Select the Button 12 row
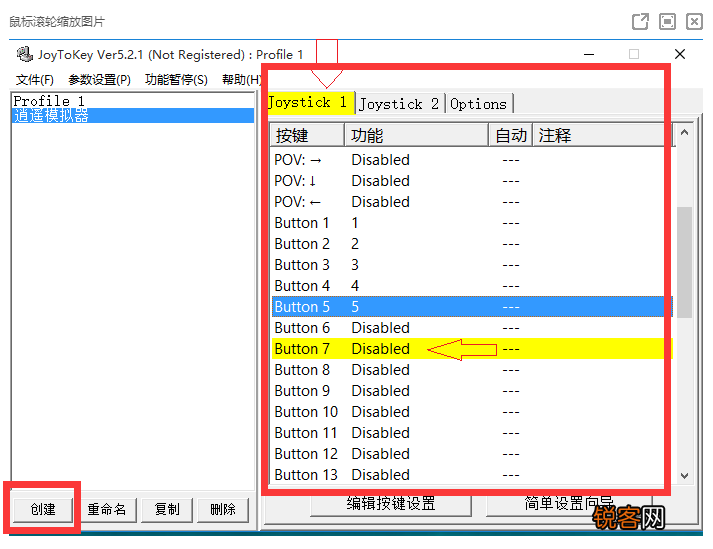Screen dimensions: 713x549 coord(472,453)
